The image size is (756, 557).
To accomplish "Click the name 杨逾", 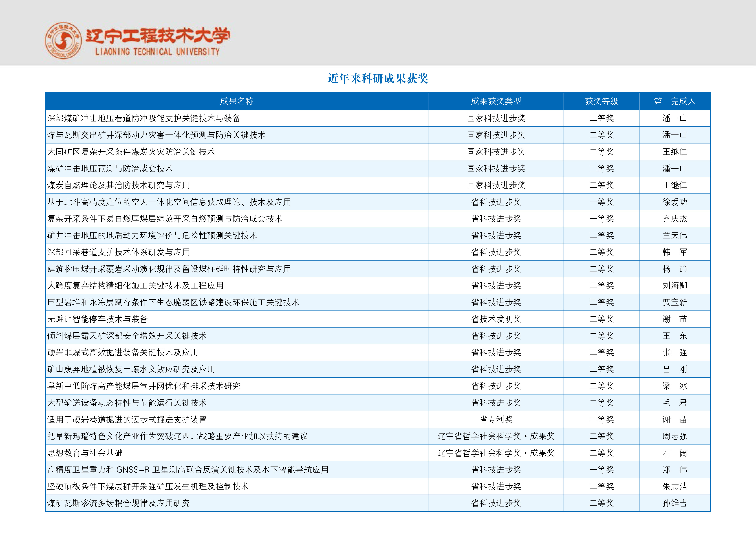I will point(675,269).
